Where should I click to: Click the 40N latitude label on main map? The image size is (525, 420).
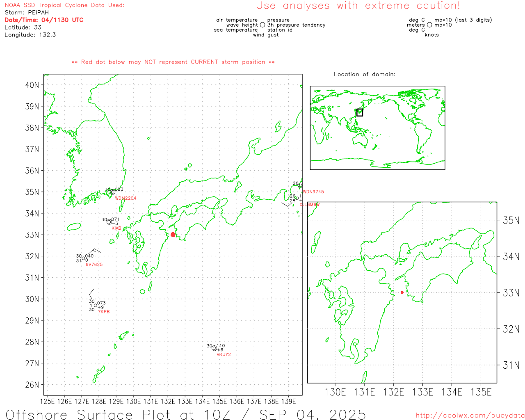32,85
